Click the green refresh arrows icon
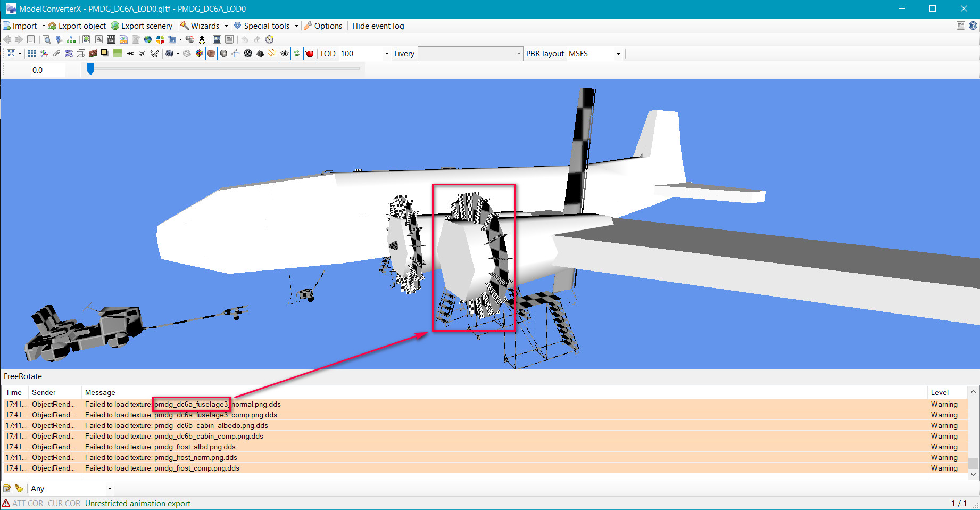Viewport: 980px width, 510px height. [296, 53]
